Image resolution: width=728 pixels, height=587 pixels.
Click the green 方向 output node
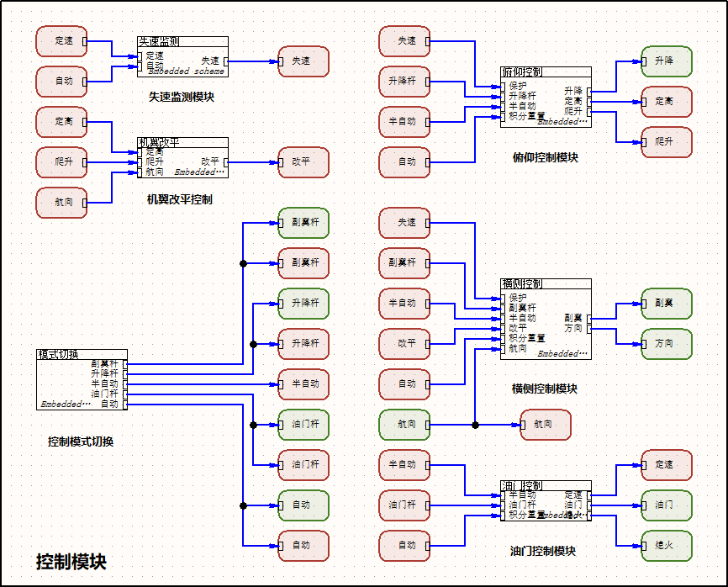(667, 344)
